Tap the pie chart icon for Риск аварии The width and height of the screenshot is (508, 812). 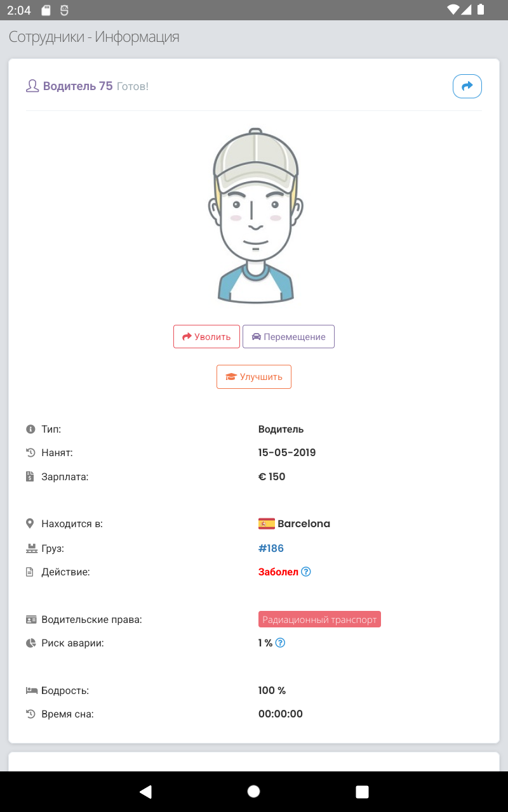pyautogui.click(x=30, y=643)
